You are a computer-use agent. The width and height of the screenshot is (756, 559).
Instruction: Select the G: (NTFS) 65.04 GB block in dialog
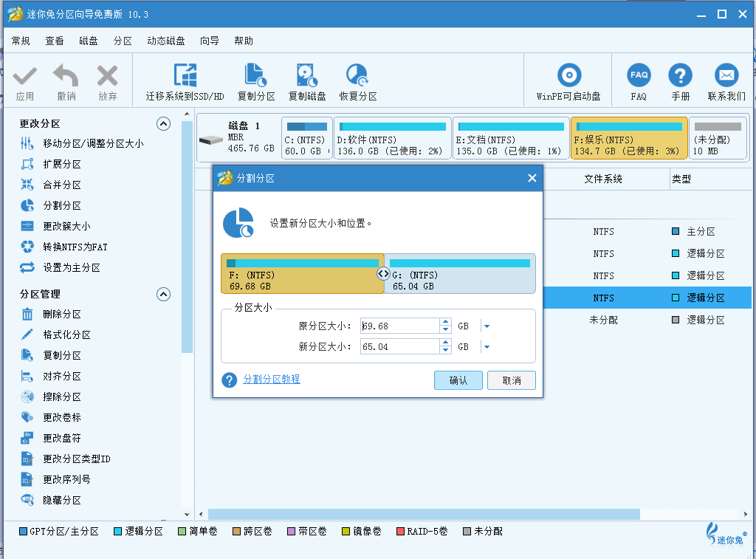coord(460,273)
